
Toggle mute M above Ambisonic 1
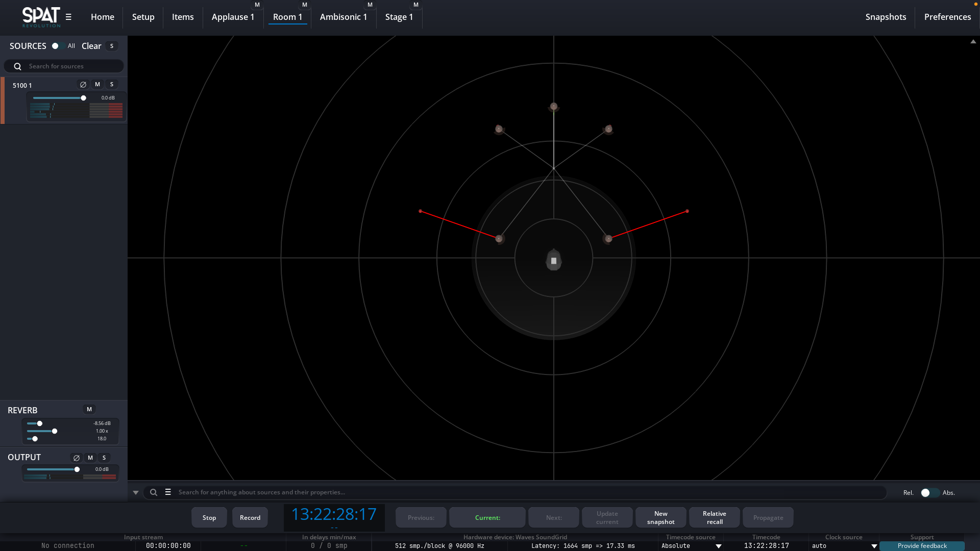click(370, 5)
